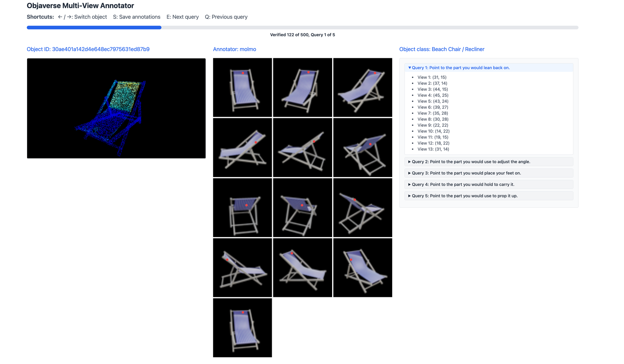The height and width of the screenshot is (364, 624).
Task: Select second view thumbnail in the top row
Action: 303,87
